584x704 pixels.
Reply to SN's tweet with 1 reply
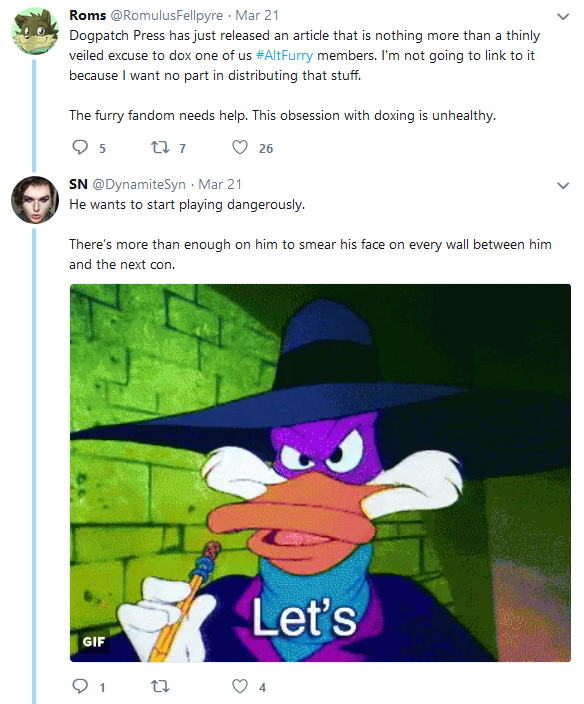pyautogui.click(x=80, y=686)
